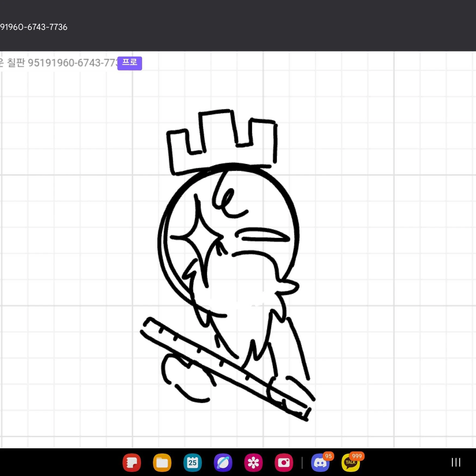476x476 pixels.
Task: Click the drawn crown on canvas
Action: (222, 141)
